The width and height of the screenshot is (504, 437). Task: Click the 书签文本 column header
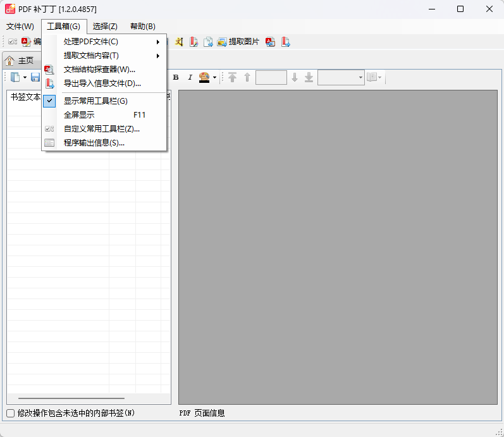[25, 97]
